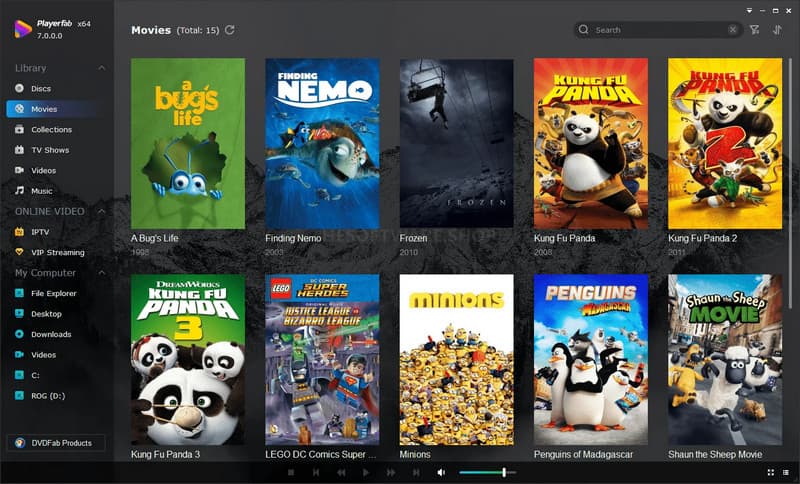Click the Next track button
800x484 pixels.
(x=416, y=473)
